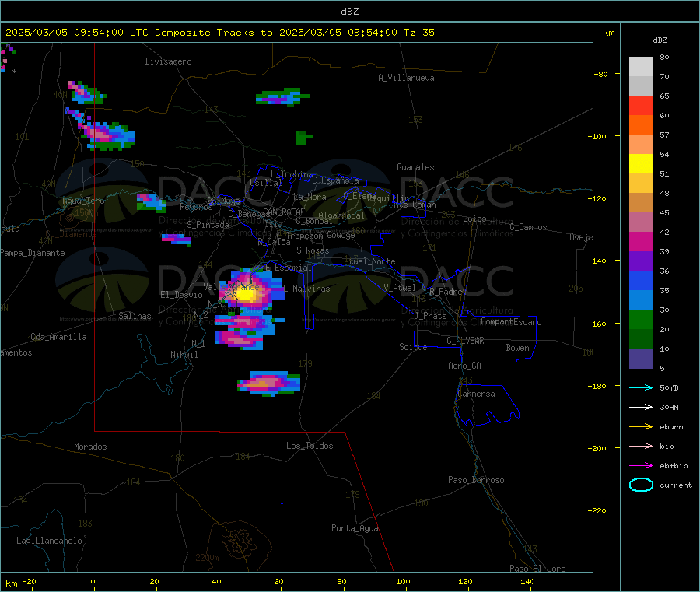Screen dimensions: 700x592
Task: Click the 'V_Atuel' map label
Action: [x=400, y=288]
